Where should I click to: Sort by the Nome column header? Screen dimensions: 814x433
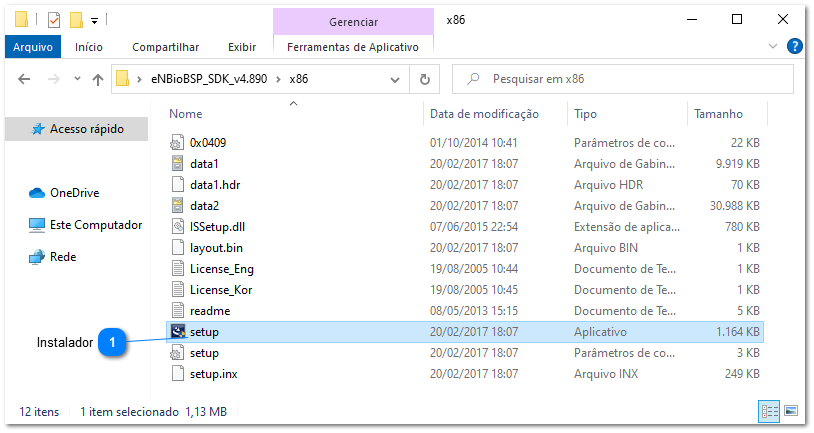click(185, 114)
